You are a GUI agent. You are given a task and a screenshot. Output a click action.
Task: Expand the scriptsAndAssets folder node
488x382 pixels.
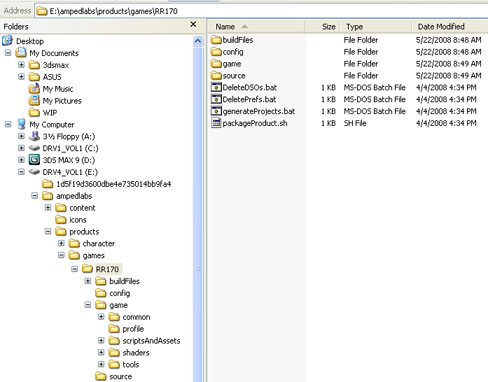click(x=101, y=340)
